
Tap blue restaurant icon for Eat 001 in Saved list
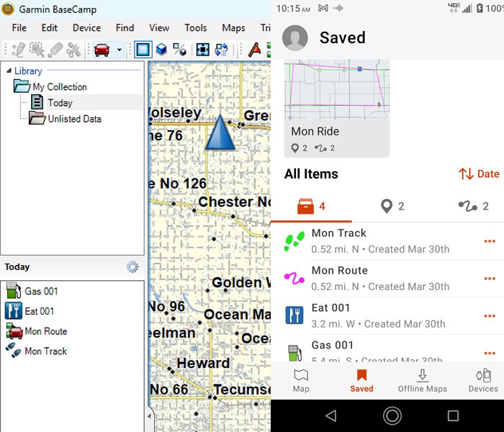point(294,315)
